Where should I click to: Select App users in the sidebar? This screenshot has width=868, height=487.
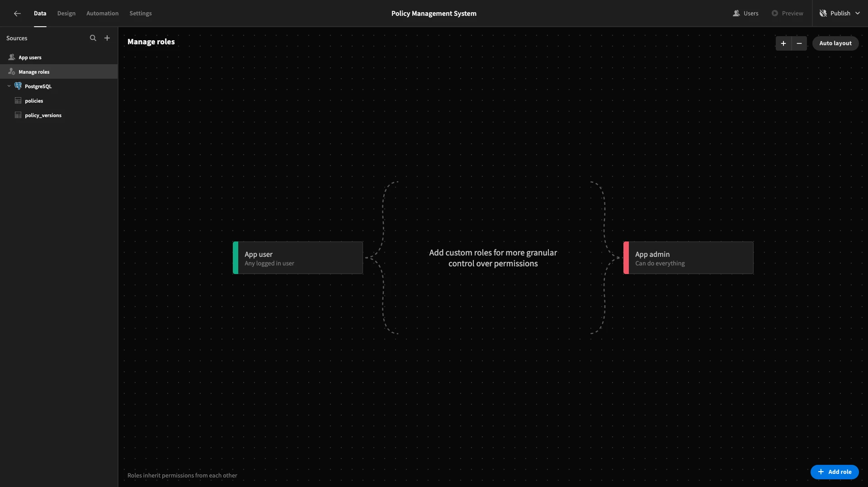[59, 57]
